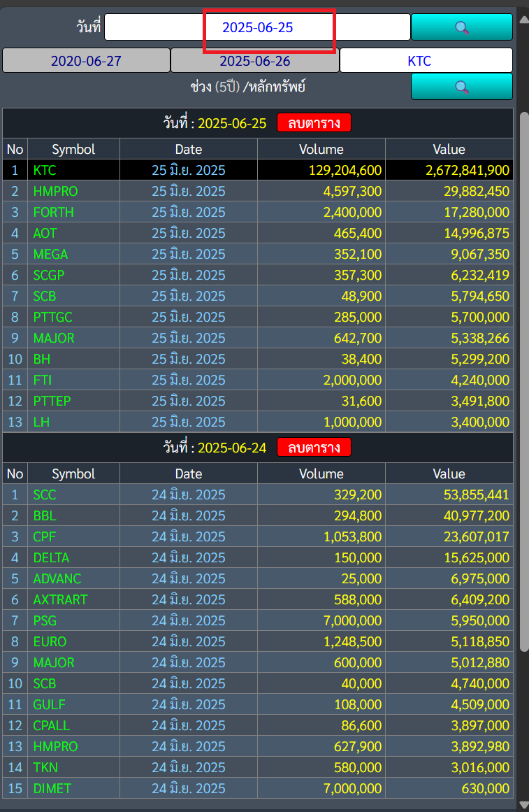Select HMPRO symbol in 24 June table
Viewport: 529px width, 812px height.
click(55, 746)
